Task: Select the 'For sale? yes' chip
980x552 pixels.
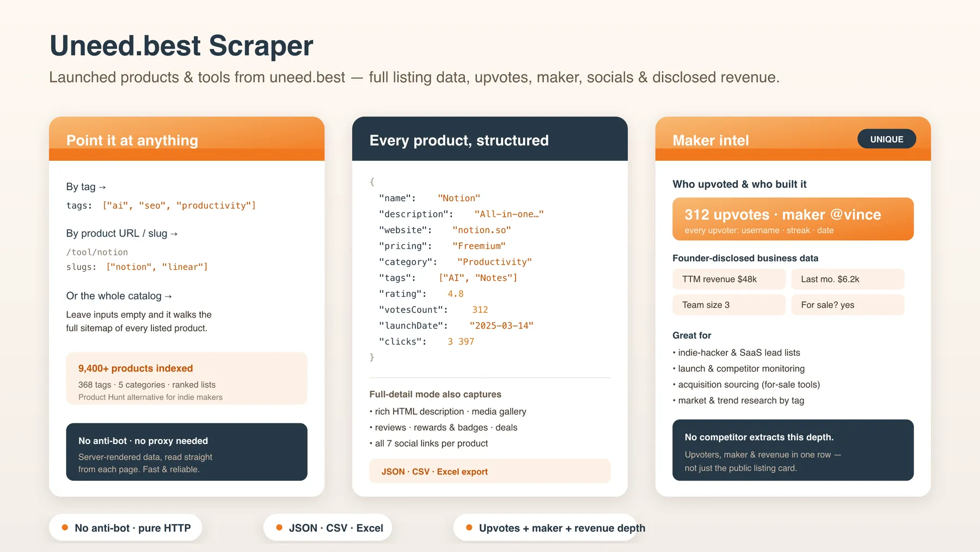Action: (x=848, y=305)
